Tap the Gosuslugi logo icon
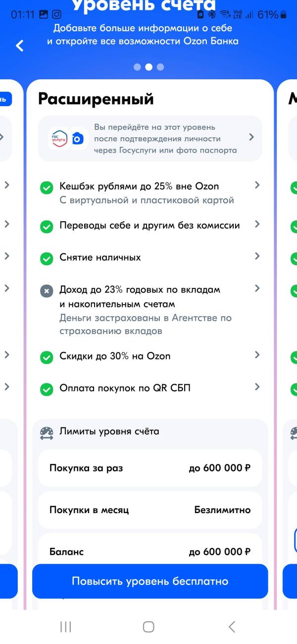 pyautogui.click(x=57, y=139)
